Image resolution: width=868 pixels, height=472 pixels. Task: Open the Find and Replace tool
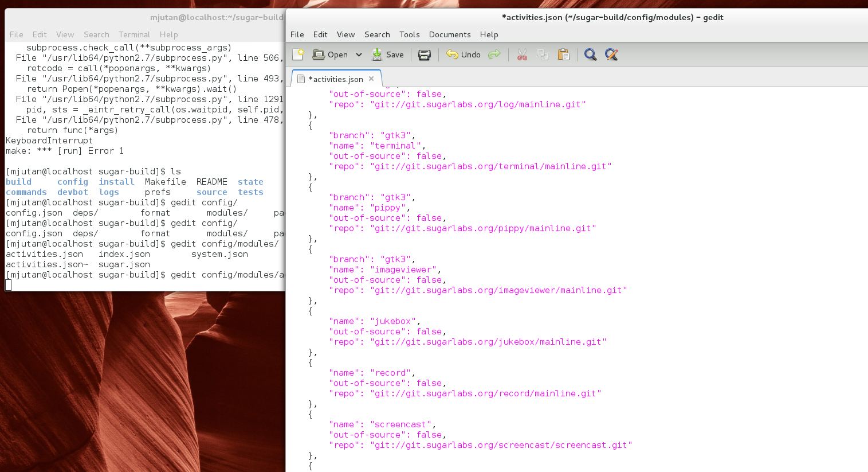tap(611, 54)
